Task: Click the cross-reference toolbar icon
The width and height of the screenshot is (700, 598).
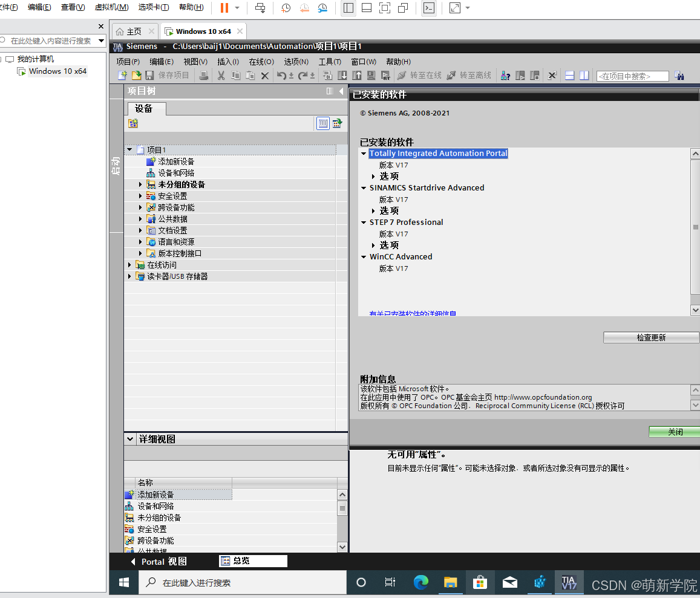Action: click(x=552, y=76)
